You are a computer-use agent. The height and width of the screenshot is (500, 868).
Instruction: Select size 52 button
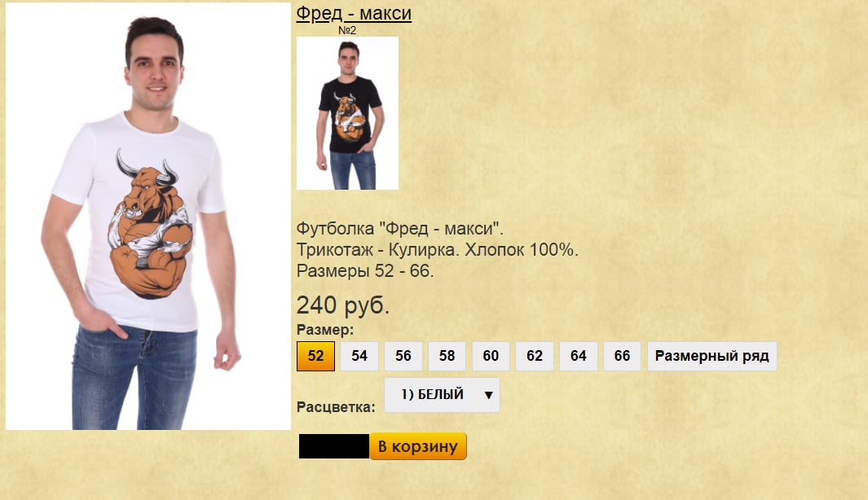point(315,356)
